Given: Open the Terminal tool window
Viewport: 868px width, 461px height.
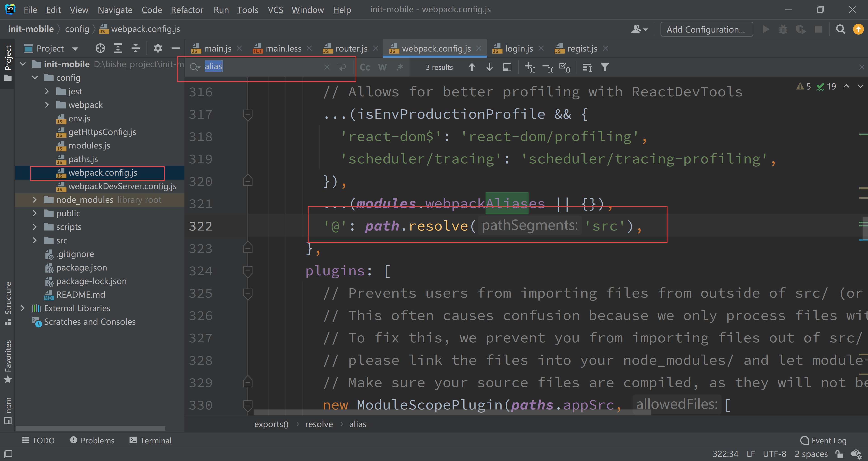Looking at the screenshot, I should pyautogui.click(x=150, y=440).
